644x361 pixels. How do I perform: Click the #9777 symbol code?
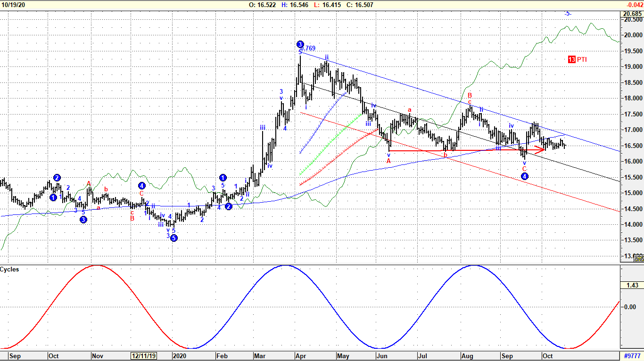point(631,356)
